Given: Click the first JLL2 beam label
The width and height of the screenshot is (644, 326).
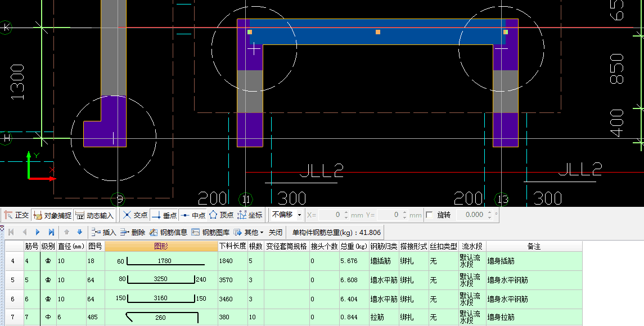Looking at the screenshot, I should point(322,171).
